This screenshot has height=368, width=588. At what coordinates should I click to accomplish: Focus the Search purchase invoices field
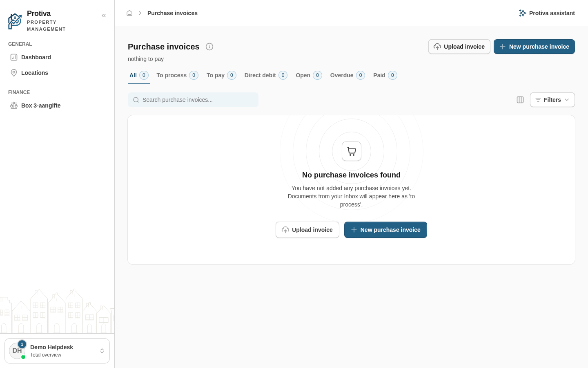tap(193, 100)
